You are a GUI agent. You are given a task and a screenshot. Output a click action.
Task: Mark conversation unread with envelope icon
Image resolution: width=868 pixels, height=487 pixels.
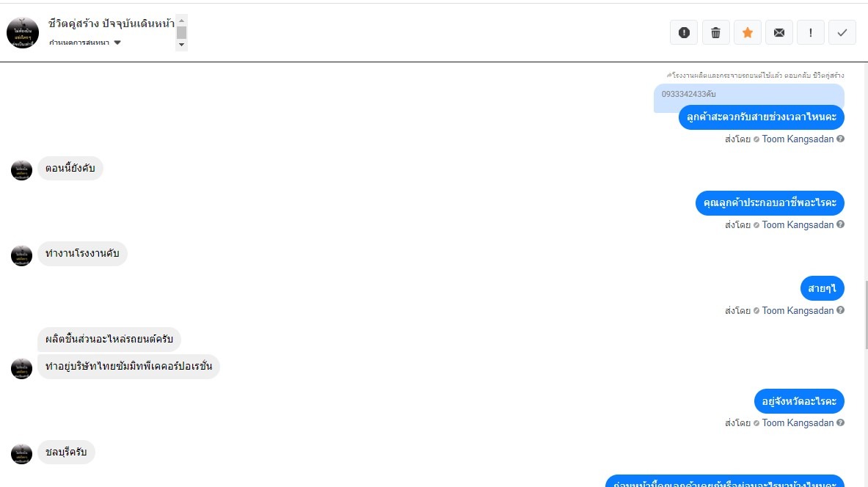coord(779,33)
